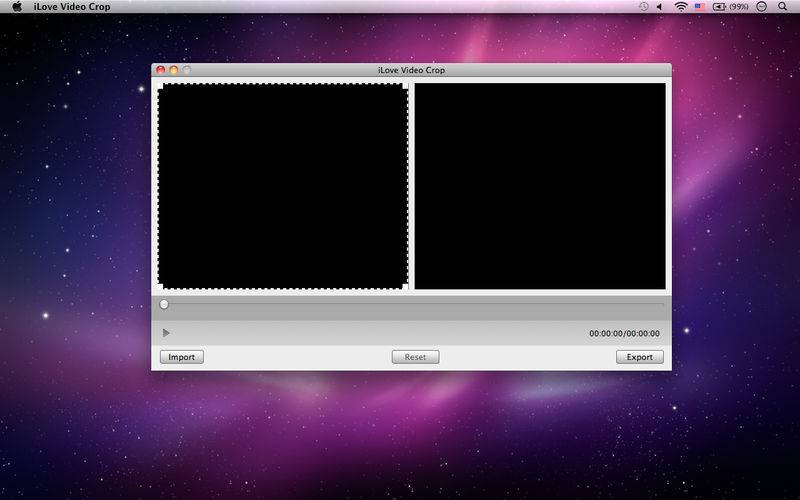Image resolution: width=800 pixels, height=500 pixels.
Task: Open the iLove Video Crop app menu
Action: [x=72, y=7]
